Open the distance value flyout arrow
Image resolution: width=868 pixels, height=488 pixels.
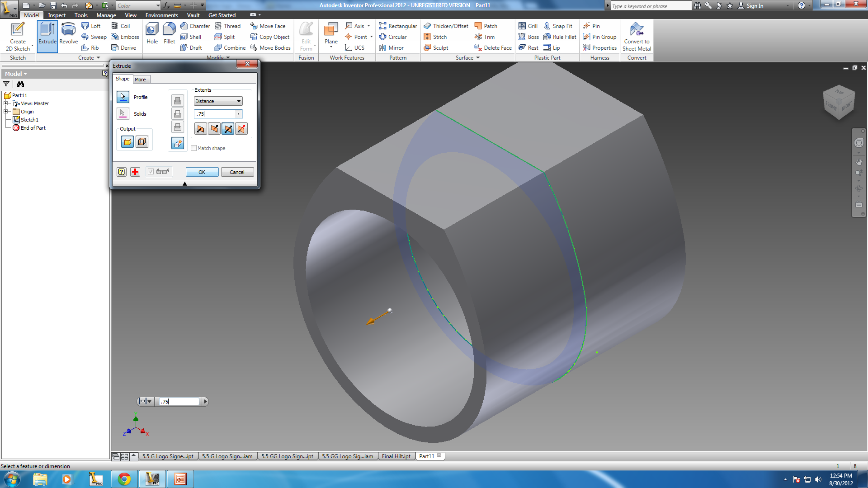239,114
